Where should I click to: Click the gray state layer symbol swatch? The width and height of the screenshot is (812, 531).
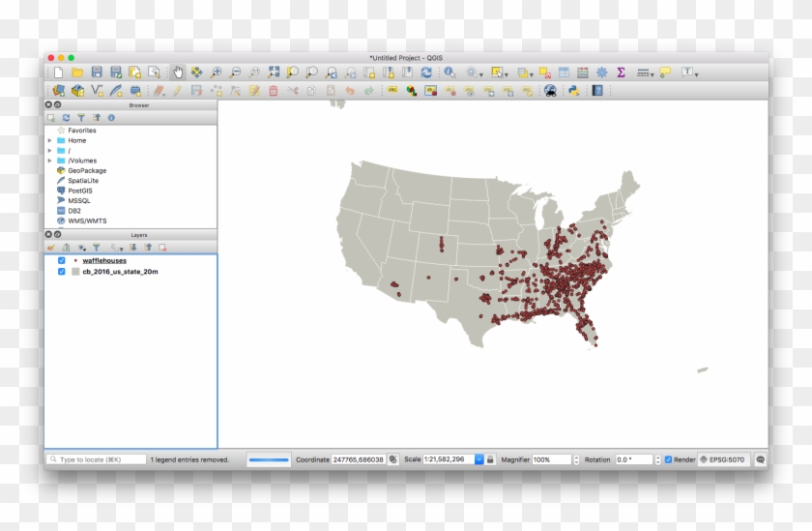(x=75, y=272)
